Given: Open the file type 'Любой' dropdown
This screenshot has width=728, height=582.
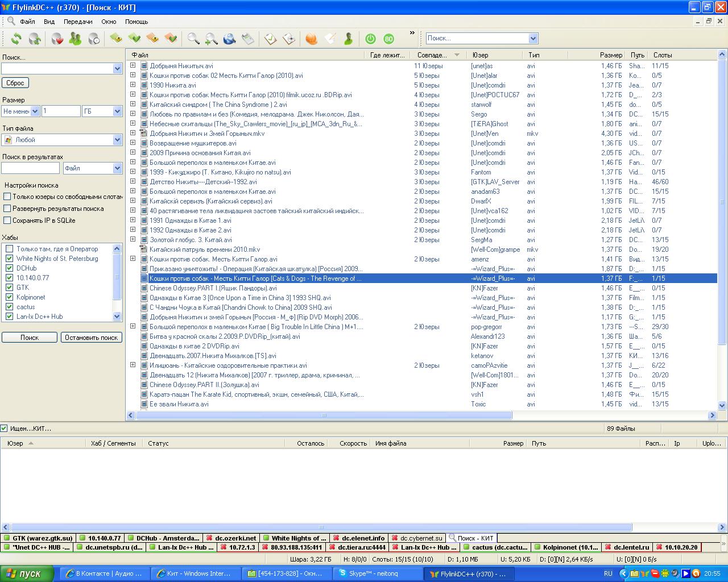Looking at the screenshot, I should [117, 140].
